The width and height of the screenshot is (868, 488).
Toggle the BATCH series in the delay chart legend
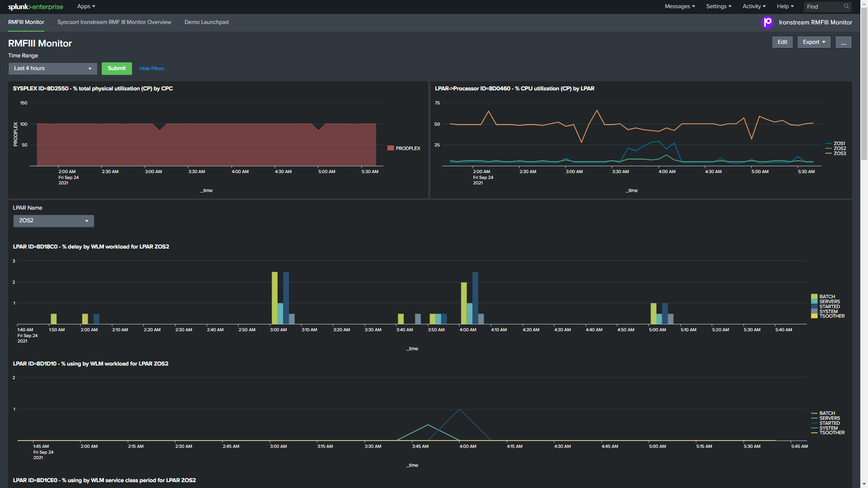[x=826, y=296]
